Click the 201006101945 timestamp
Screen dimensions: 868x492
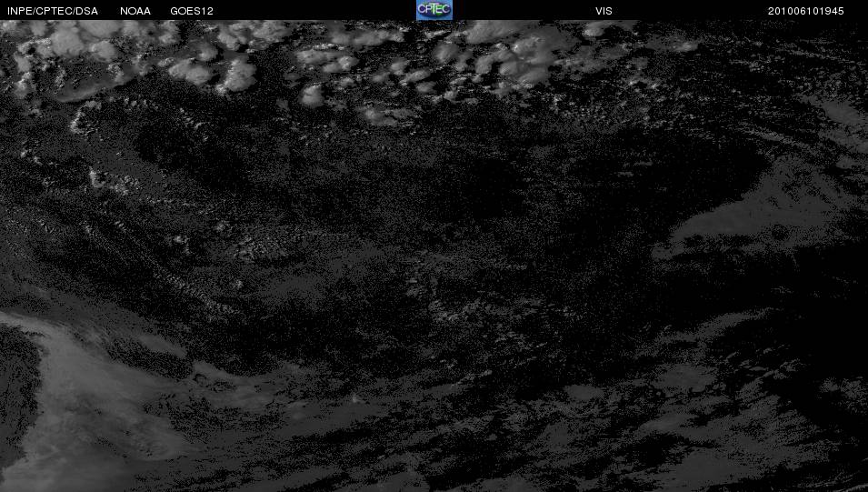[x=806, y=11]
